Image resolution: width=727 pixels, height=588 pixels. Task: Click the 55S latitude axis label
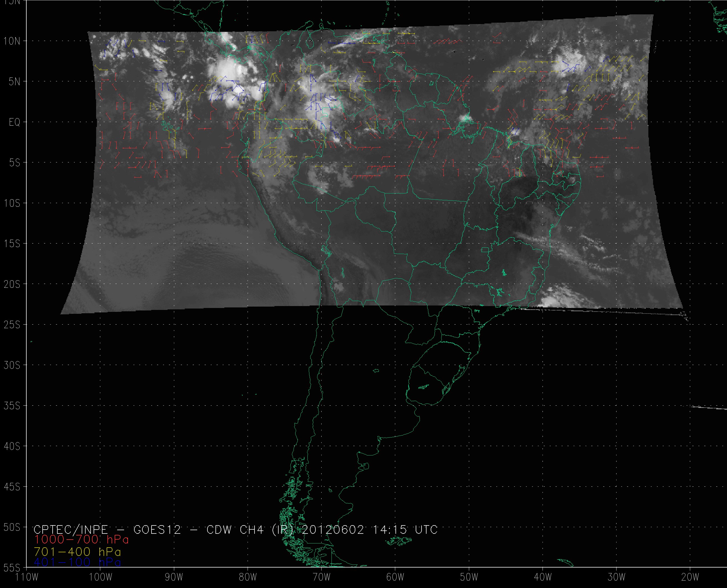point(12,568)
